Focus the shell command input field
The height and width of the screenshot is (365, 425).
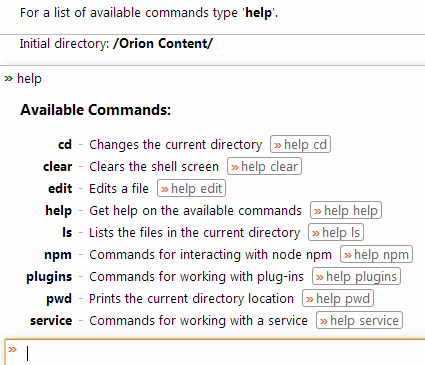coord(215,353)
